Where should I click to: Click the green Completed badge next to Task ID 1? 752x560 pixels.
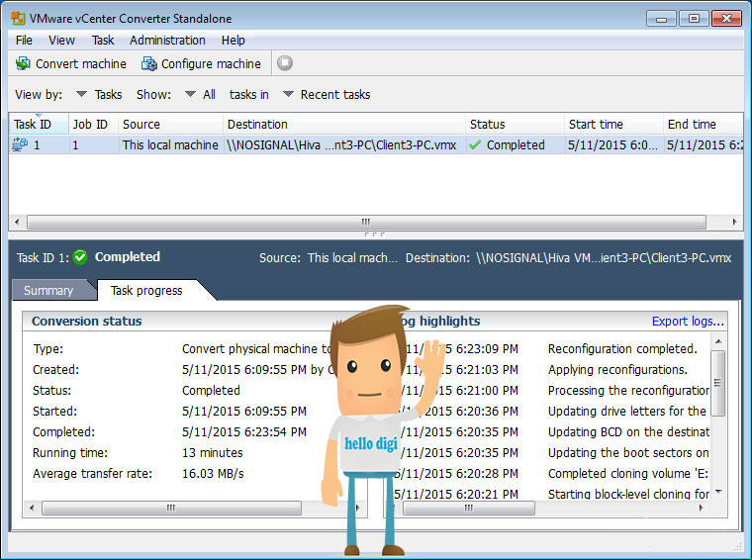pyautogui.click(x=80, y=257)
